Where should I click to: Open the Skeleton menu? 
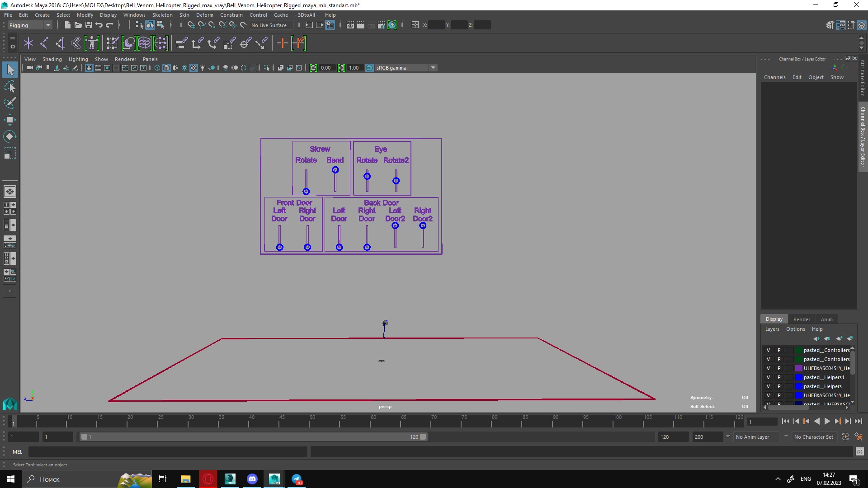point(162,15)
